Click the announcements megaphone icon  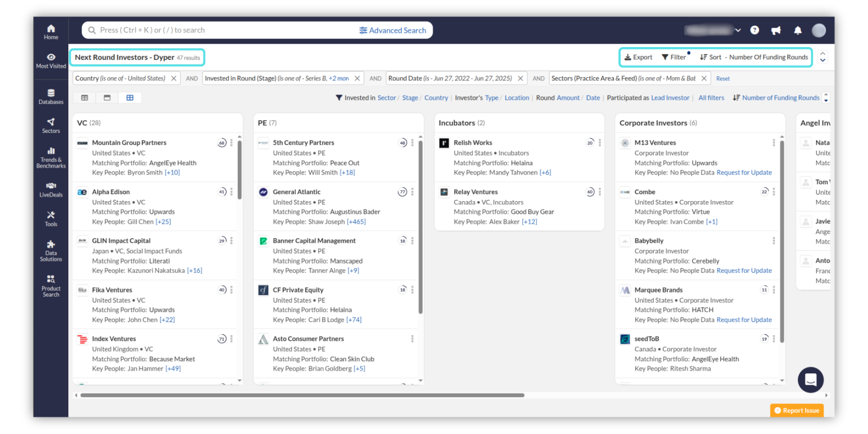point(776,30)
